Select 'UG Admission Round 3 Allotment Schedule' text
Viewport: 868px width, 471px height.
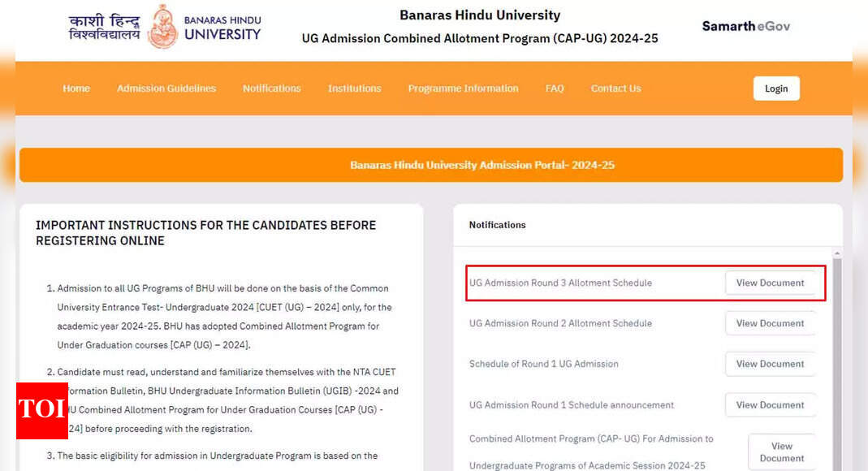[560, 283]
